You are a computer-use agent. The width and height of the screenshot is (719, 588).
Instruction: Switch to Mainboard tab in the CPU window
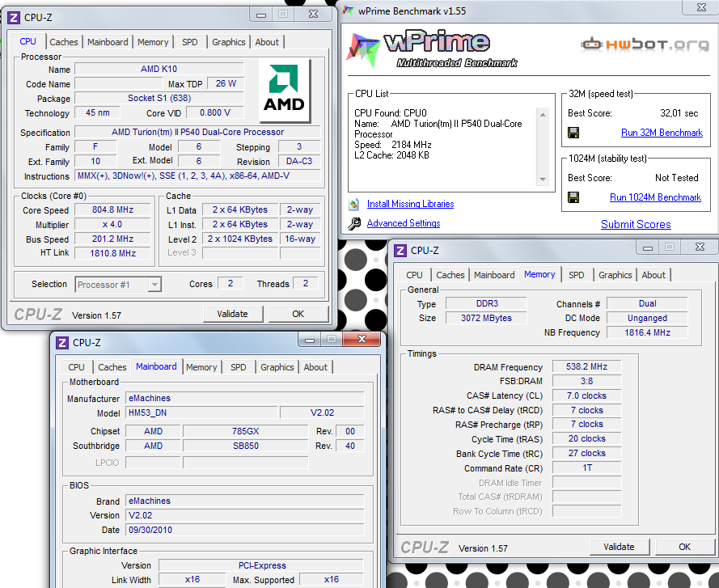click(x=108, y=42)
